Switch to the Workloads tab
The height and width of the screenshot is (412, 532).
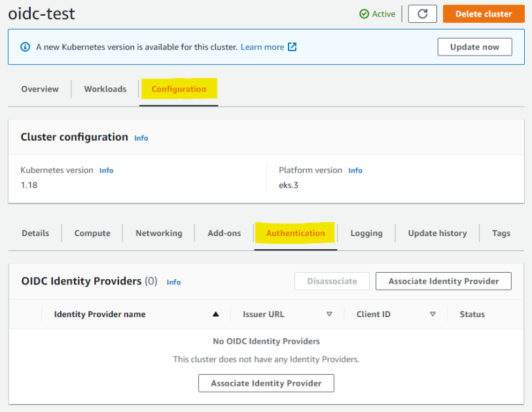(x=105, y=89)
